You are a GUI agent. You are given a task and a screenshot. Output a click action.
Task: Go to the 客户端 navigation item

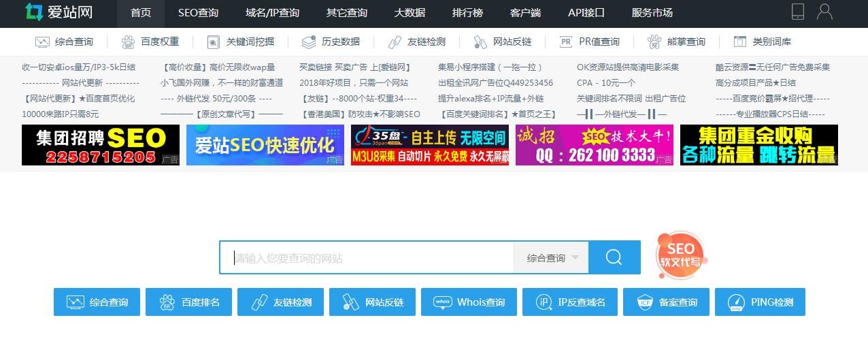point(525,13)
